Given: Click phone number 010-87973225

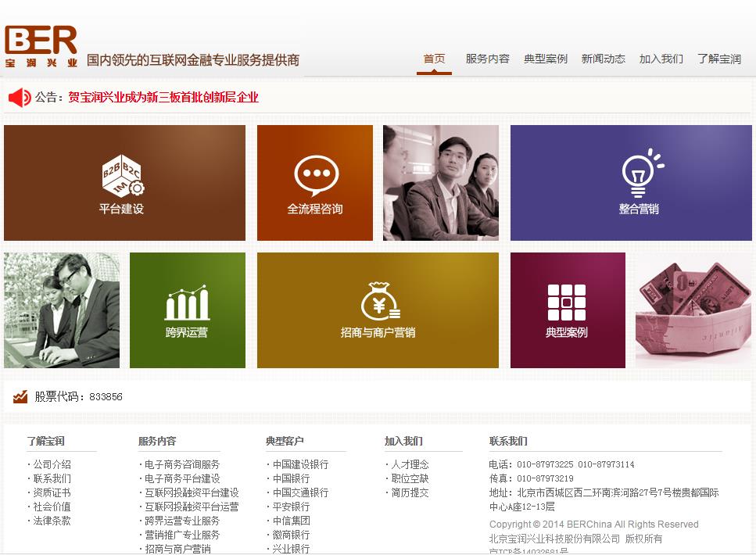Looking at the screenshot, I should [x=545, y=464].
